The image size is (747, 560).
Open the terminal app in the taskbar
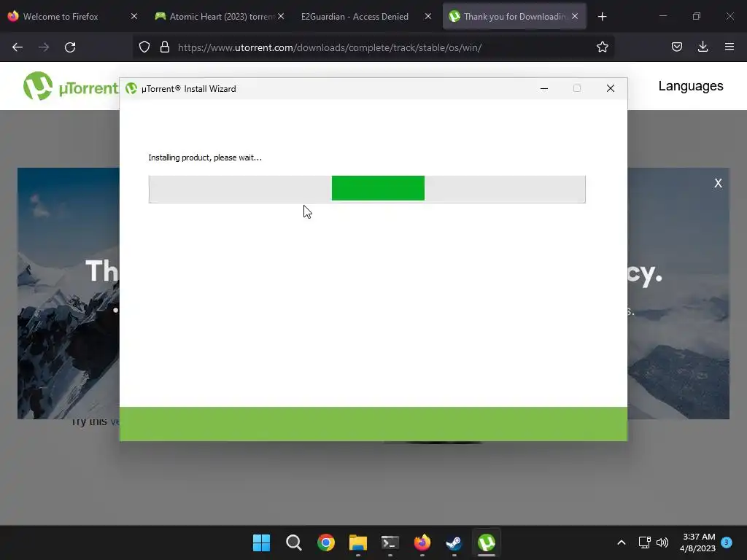click(390, 542)
